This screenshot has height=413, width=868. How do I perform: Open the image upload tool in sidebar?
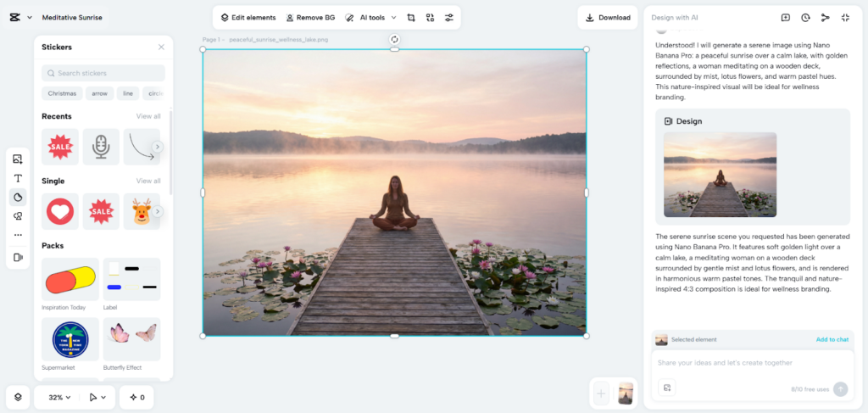click(x=18, y=159)
